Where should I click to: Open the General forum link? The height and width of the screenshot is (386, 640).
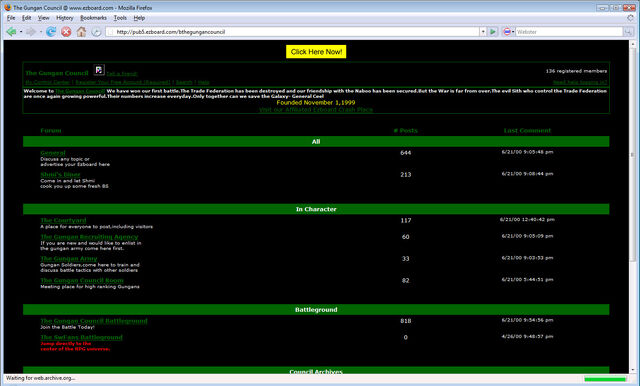[53, 153]
